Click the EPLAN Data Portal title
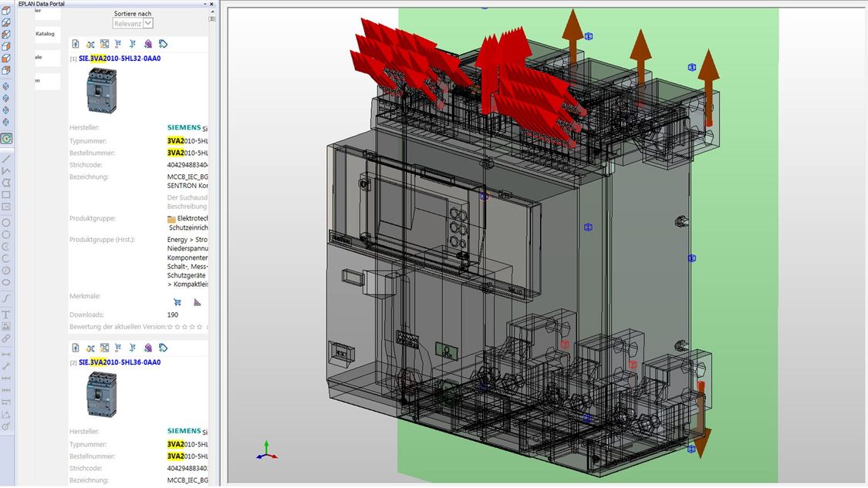Screen dimensions: 868x488 [42, 4]
